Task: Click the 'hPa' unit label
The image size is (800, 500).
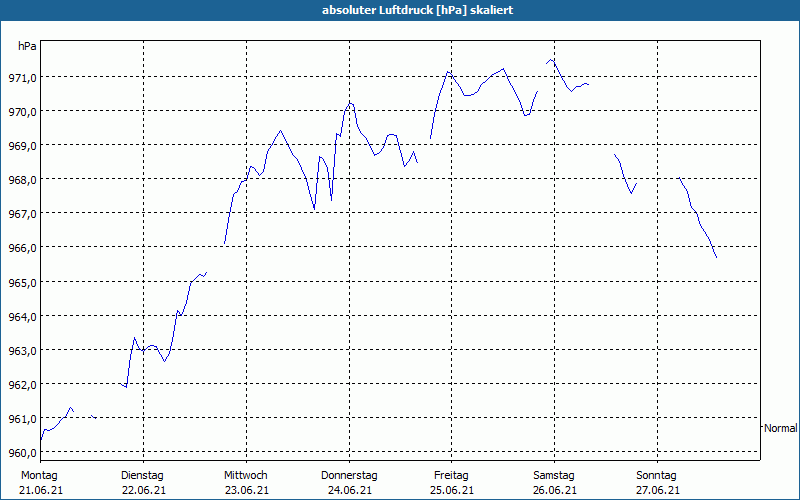Action: (27, 46)
